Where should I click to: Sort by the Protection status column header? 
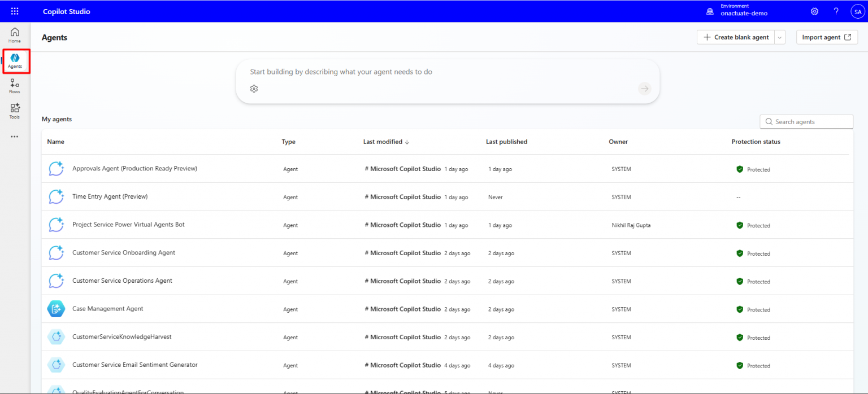(x=756, y=142)
